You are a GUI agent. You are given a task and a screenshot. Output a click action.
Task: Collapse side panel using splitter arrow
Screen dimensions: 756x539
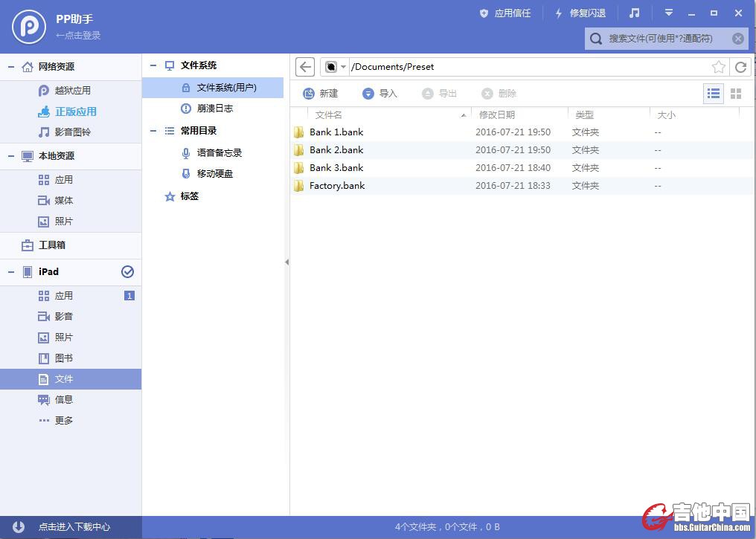point(287,262)
